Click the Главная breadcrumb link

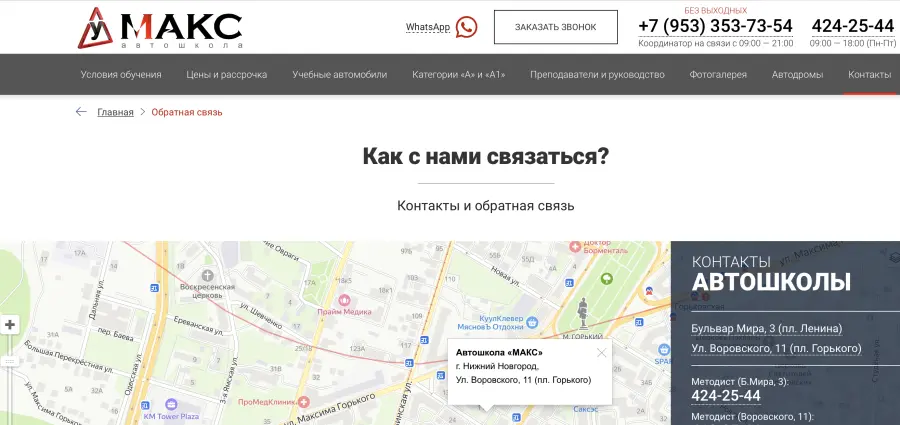coord(115,112)
